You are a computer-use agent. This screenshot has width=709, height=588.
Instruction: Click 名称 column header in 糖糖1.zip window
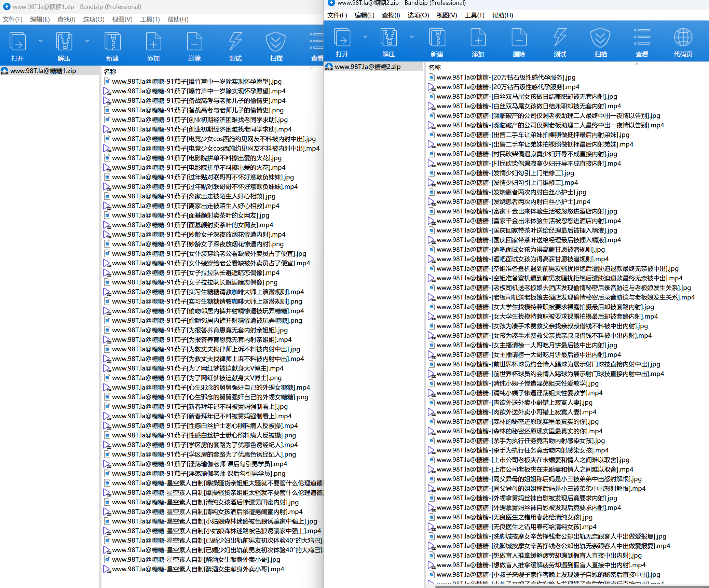[110, 72]
